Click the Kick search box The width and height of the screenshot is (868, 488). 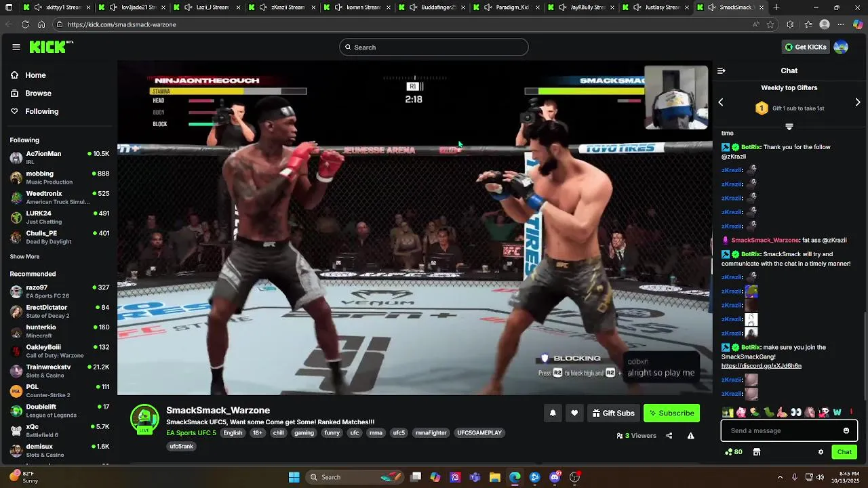click(x=434, y=47)
